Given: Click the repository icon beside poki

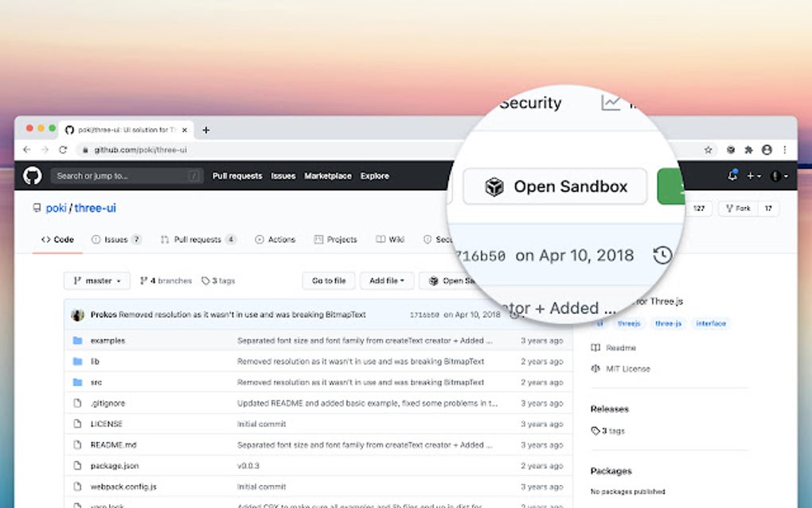Looking at the screenshot, I should 37,208.
